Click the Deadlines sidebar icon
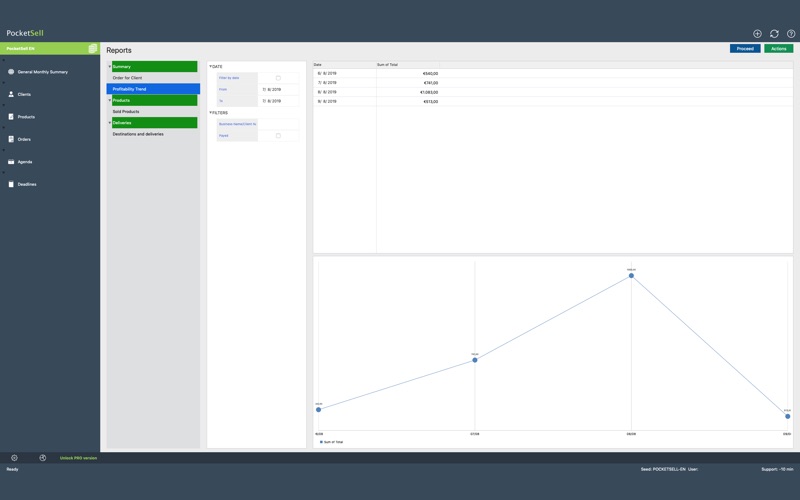Image resolution: width=800 pixels, height=500 pixels. tap(11, 184)
